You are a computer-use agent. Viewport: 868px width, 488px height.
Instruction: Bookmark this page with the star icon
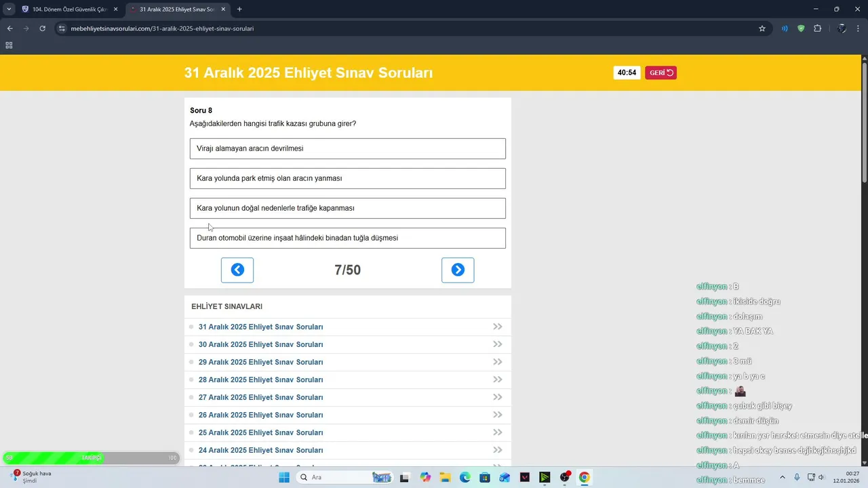(x=762, y=28)
